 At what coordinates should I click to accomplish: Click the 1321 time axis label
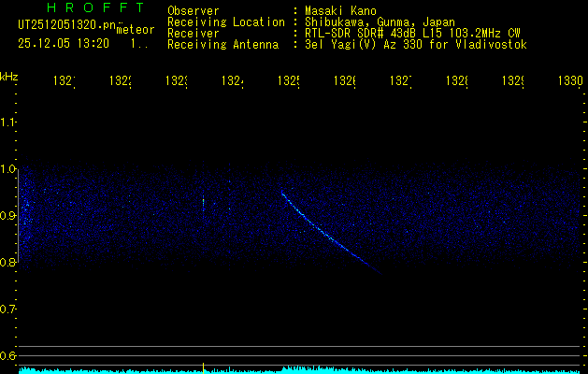coord(65,80)
